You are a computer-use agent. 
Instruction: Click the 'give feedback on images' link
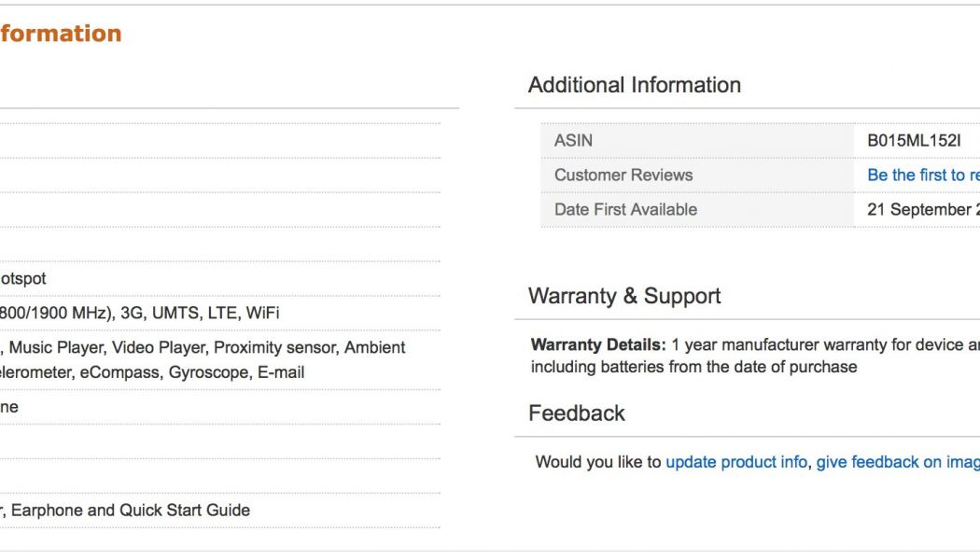coord(898,462)
